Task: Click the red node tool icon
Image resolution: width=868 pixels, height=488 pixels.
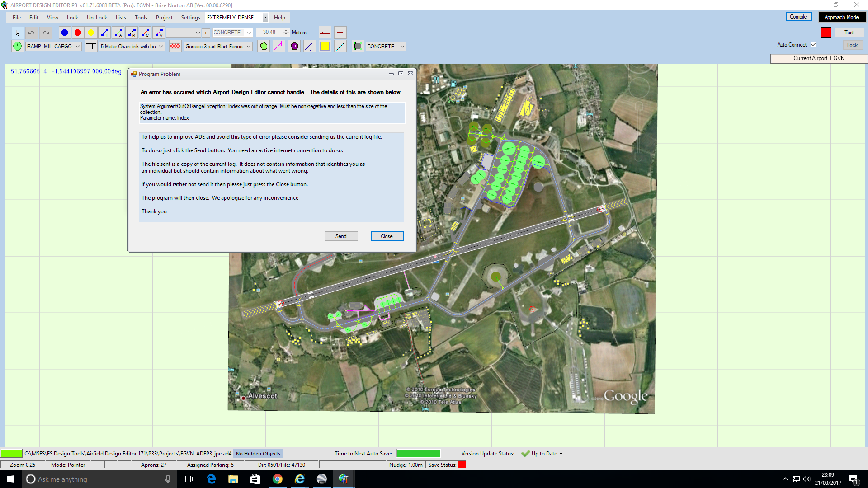Action: (x=78, y=33)
